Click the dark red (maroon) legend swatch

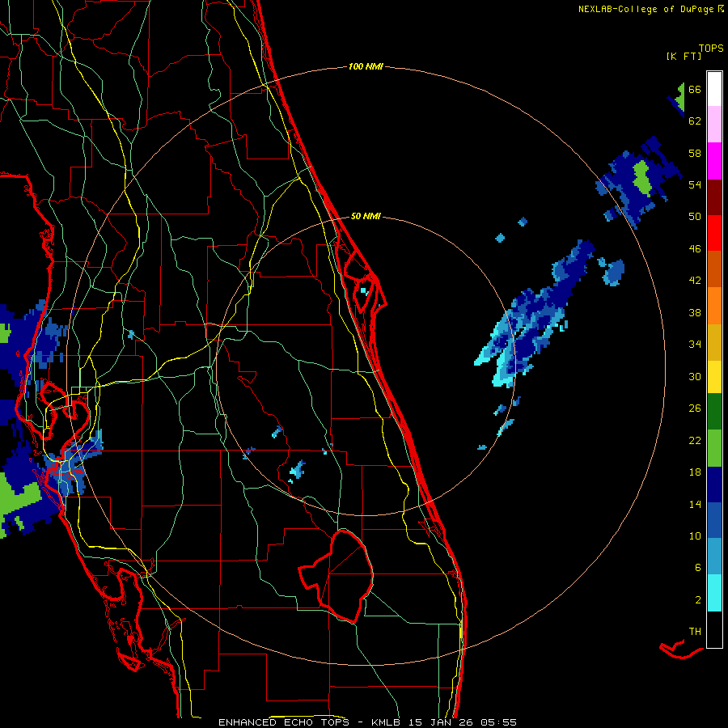click(x=714, y=197)
